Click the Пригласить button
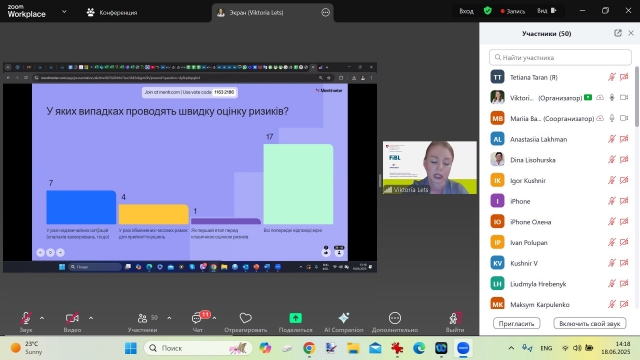The width and height of the screenshot is (640, 360). 516,323
